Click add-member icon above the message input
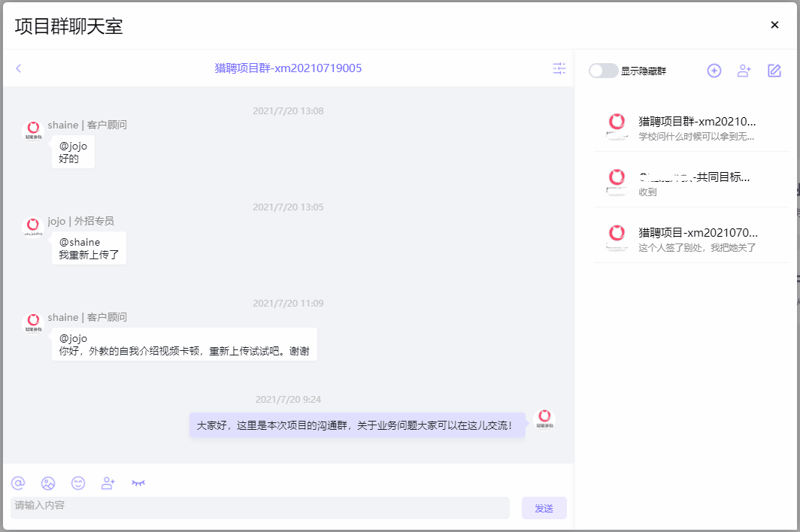This screenshot has width=800, height=532. coord(108,483)
